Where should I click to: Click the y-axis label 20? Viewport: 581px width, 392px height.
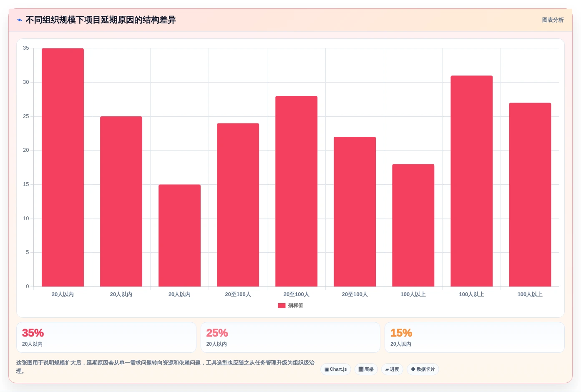click(26, 150)
